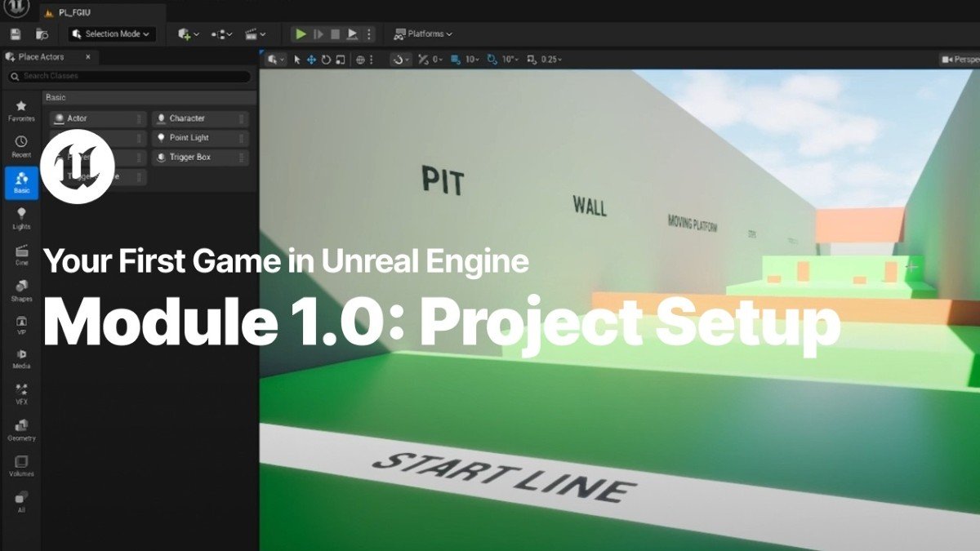Open the VFX category
The height and width of the screenshot is (551, 980).
point(21,394)
